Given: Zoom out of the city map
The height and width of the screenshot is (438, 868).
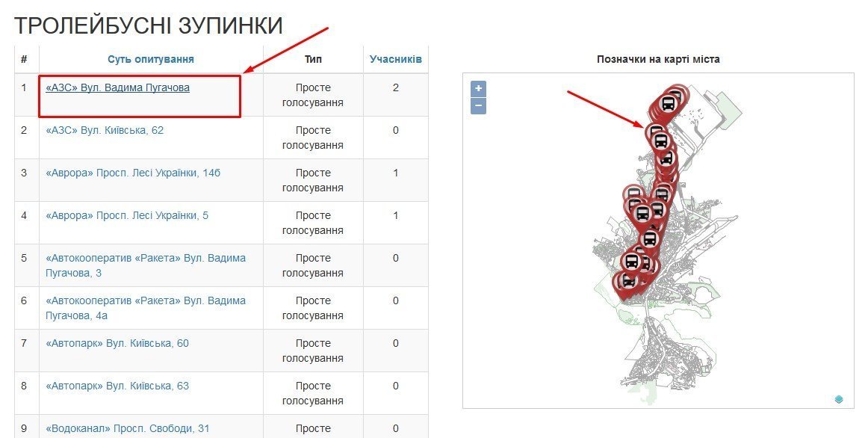Looking at the screenshot, I should click(x=477, y=105).
